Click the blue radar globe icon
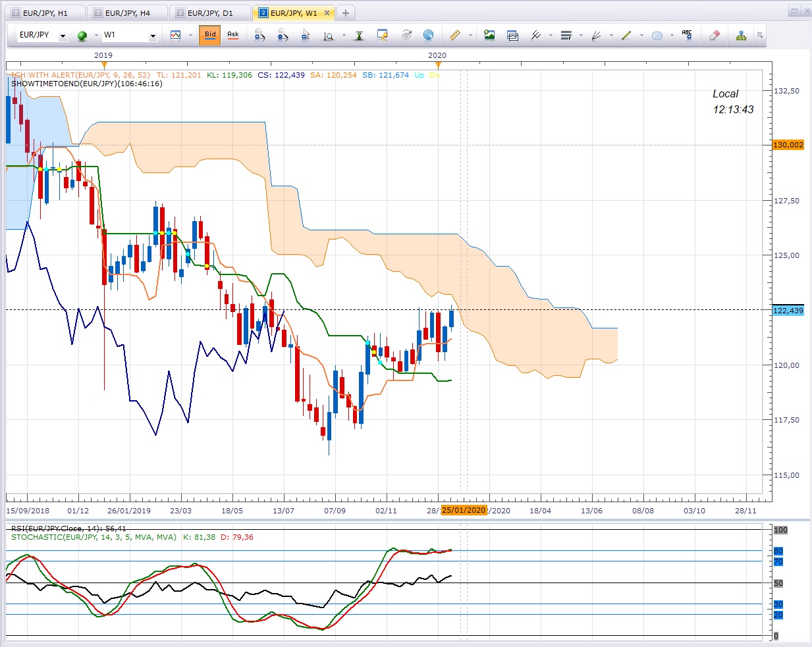 [428, 36]
